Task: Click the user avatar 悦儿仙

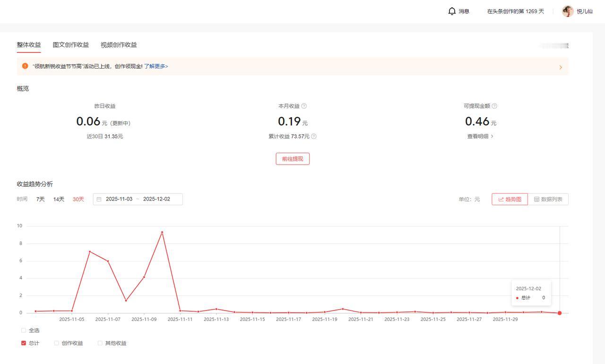Action: [568, 11]
